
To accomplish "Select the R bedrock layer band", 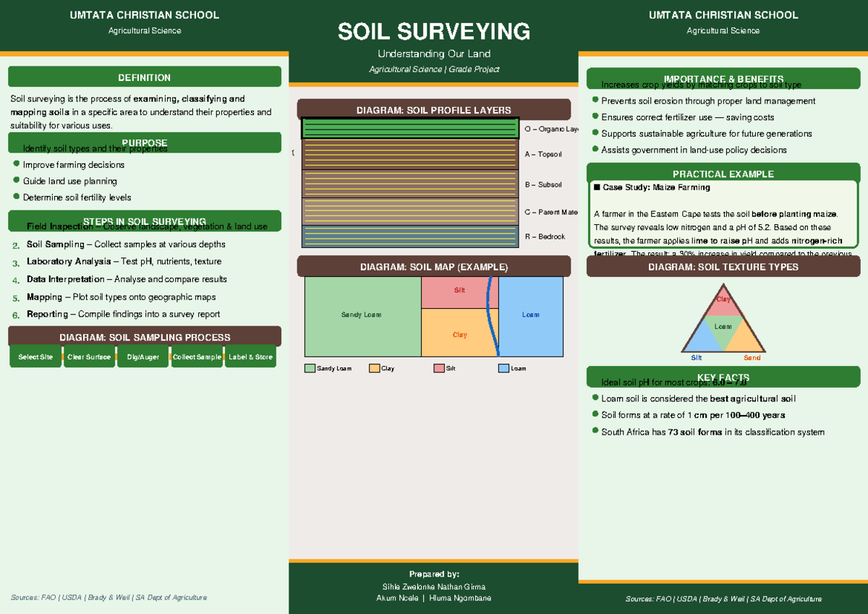I will pos(410,236).
